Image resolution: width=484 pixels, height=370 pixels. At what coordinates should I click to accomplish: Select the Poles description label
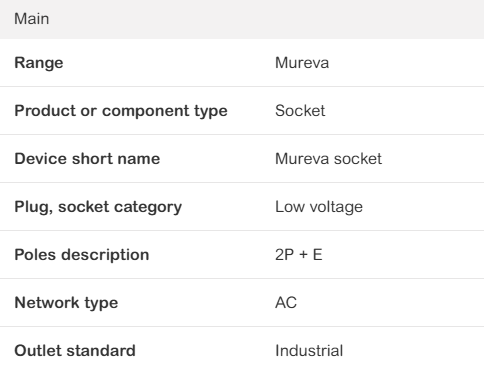coord(82,255)
